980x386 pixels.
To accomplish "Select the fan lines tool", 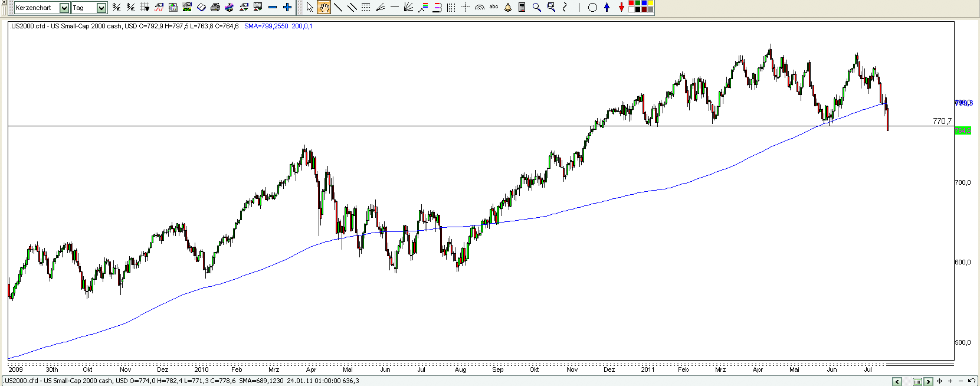I will 408,8.
